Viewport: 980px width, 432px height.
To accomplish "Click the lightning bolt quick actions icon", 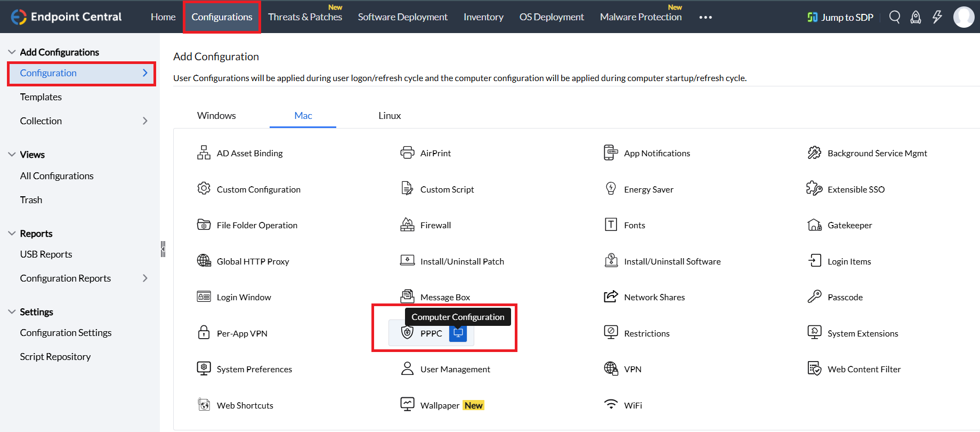I will pyautogui.click(x=937, y=17).
